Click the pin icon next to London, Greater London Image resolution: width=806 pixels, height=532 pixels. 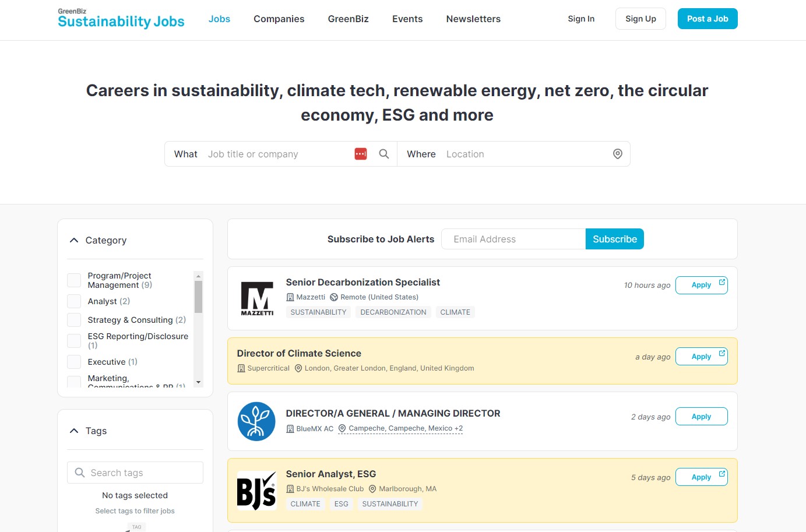coord(298,368)
